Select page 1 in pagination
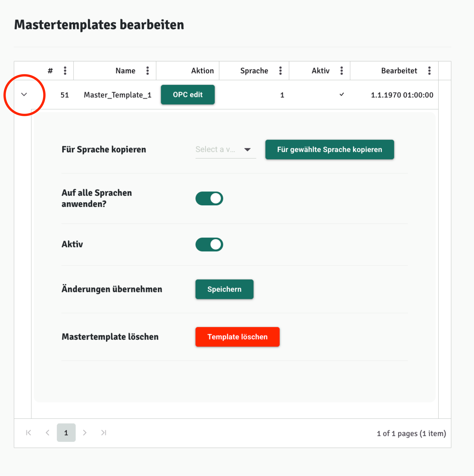The height and width of the screenshot is (476, 474). [66, 433]
